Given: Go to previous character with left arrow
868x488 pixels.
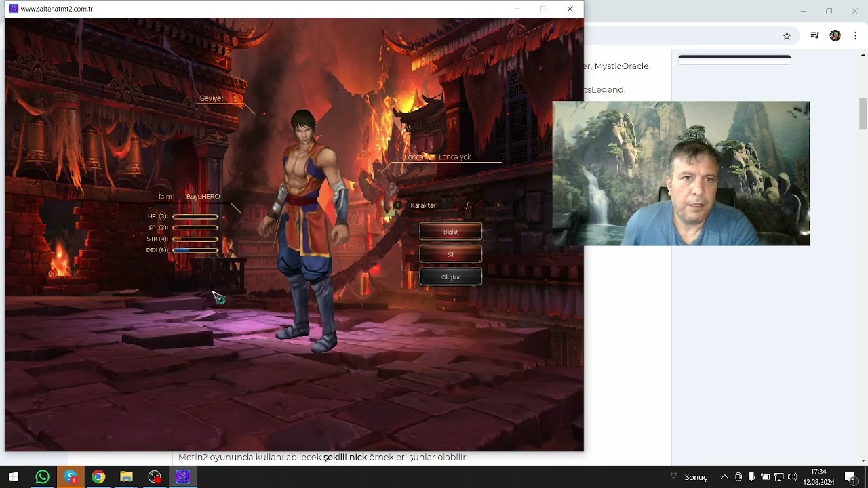Looking at the screenshot, I should click(399, 205).
